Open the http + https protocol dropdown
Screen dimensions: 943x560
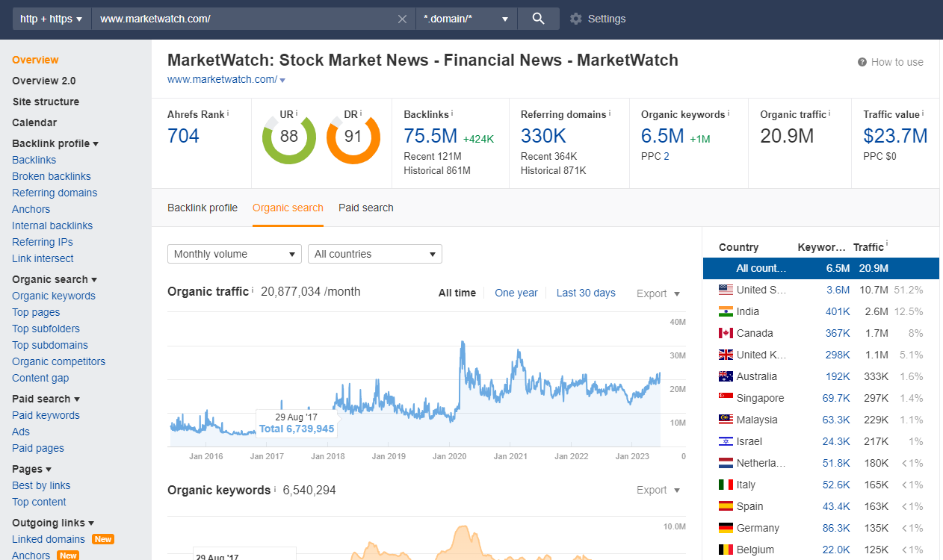tap(51, 19)
